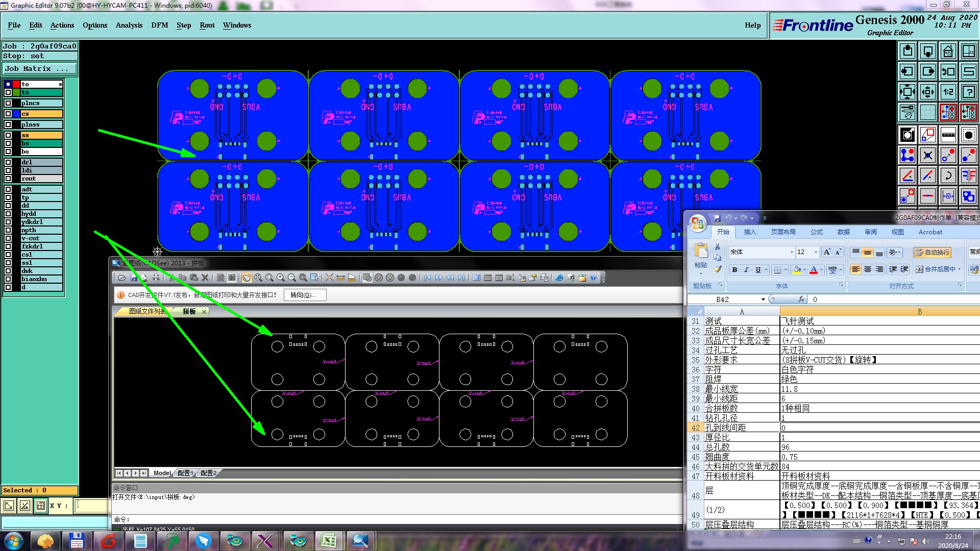The height and width of the screenshot is (551, 980).
Task: Click the print icon in CADSee toolbar
Action: (156, 278)
